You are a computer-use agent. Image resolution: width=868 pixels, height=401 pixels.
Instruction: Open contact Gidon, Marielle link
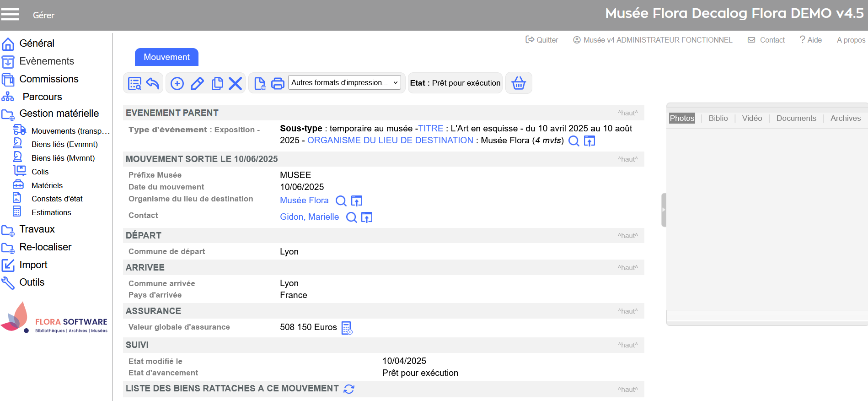(309, 217)
